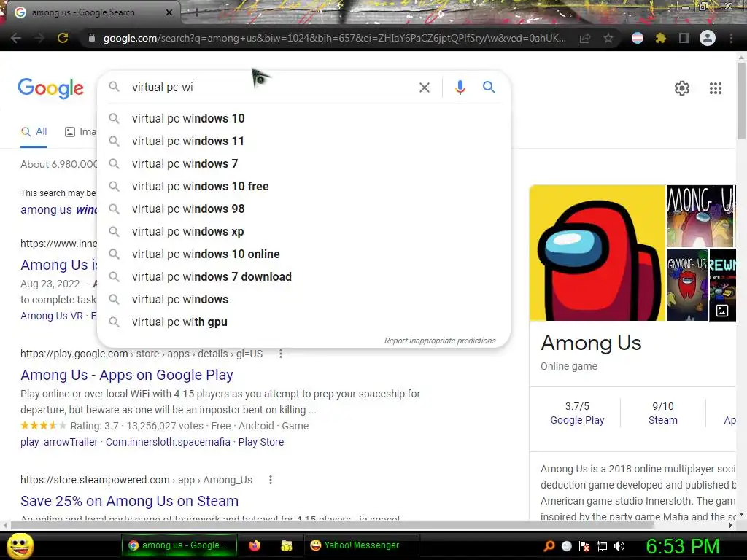
Task: Reload the page with the refresh icon
Action: coord(63,38)
